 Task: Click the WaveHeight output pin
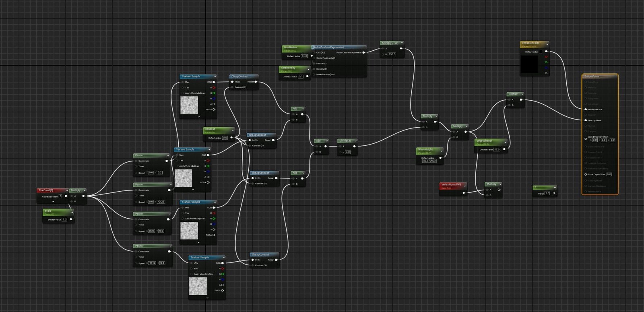[x=441, y=158]
